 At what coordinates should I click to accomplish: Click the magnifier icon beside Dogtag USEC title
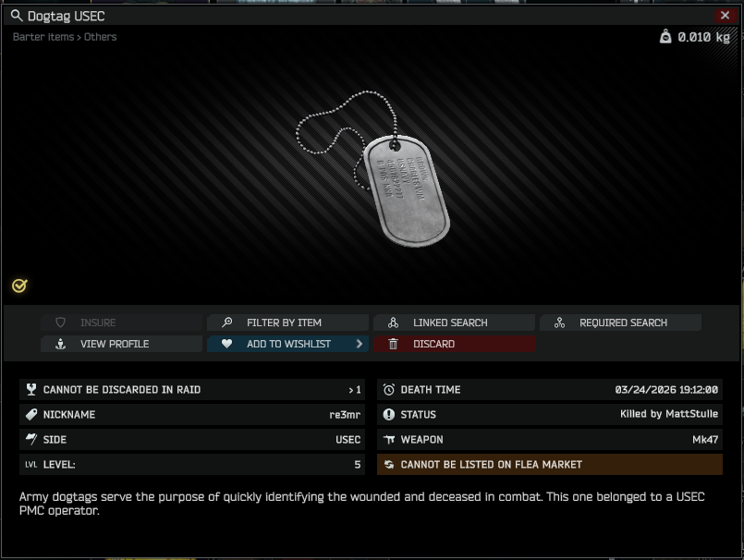click(16, 16)
